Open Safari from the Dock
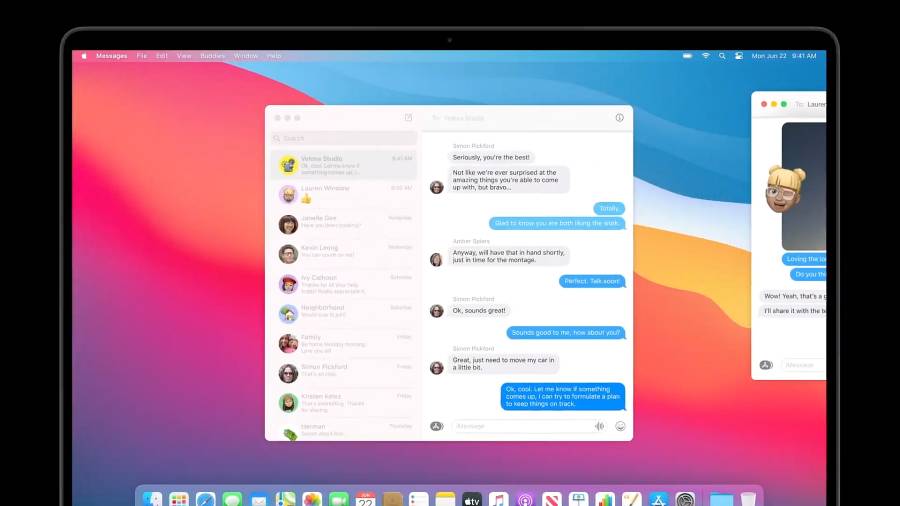The image size is (900, 506). point(205,500)
